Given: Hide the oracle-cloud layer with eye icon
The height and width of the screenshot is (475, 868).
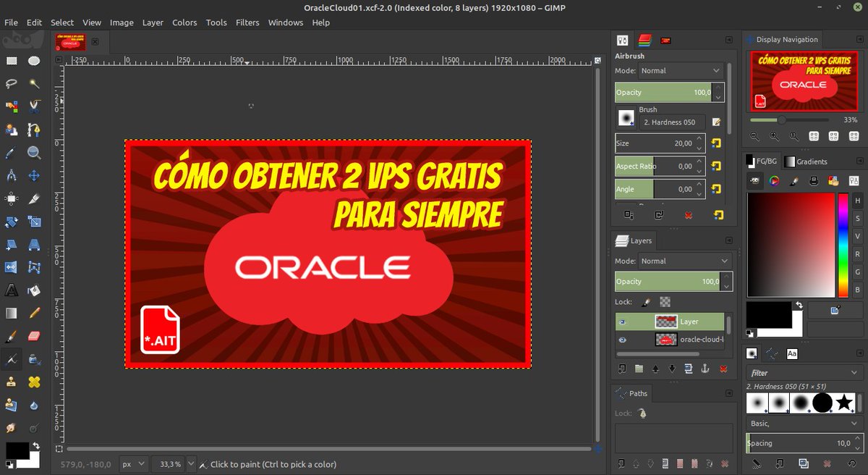Looking at the screenshot, I should coord(622,340).
